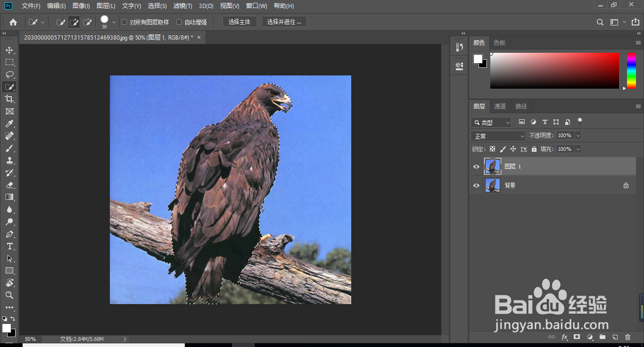
Task: Select the Lasso tool
Action: [9, 74]
